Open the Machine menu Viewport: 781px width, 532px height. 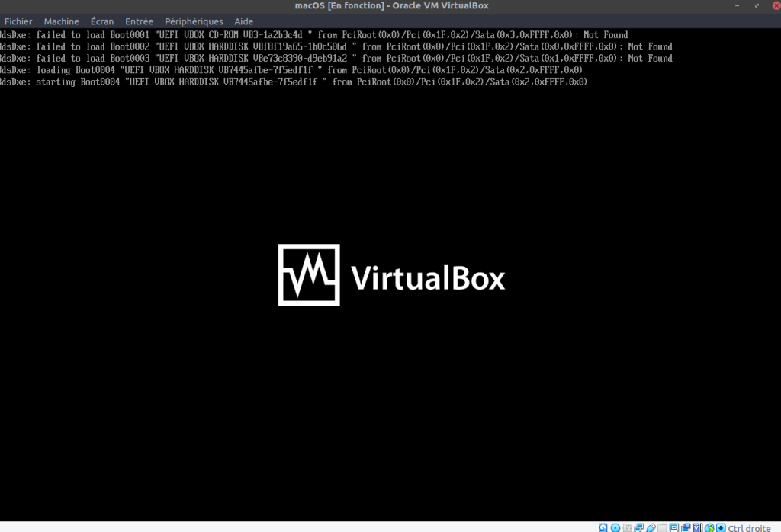61,21
